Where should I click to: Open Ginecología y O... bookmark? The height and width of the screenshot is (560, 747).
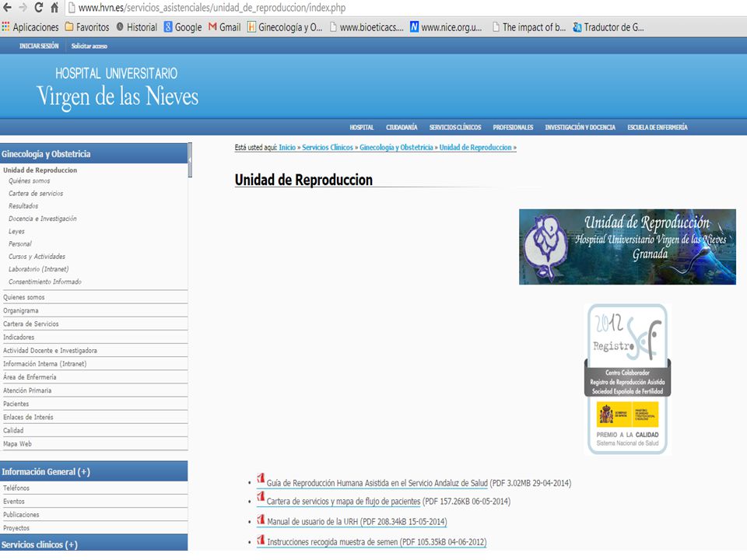click(x=285, y=27)
